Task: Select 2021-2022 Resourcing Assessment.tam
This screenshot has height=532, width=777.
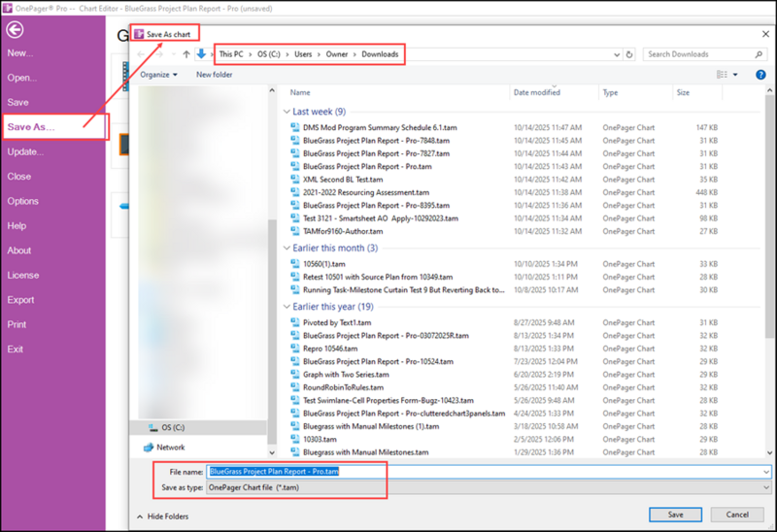Action: tap(366, 192)
